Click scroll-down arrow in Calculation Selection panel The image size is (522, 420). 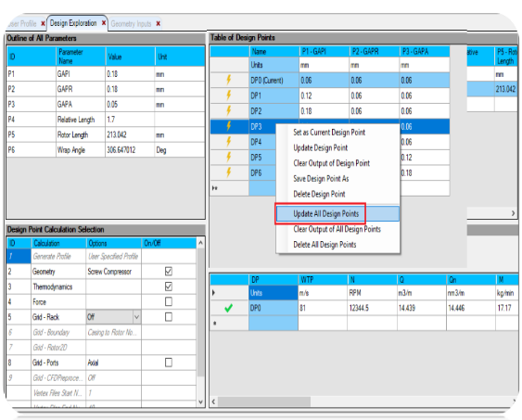point(200,401)
